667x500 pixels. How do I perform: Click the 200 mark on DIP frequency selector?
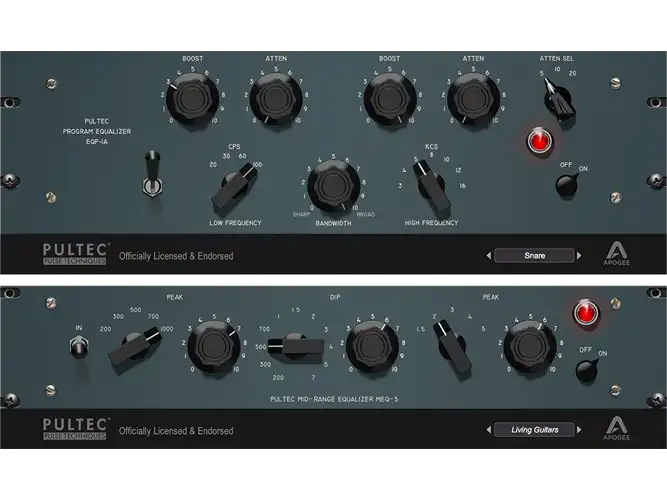tap(278, 377)
